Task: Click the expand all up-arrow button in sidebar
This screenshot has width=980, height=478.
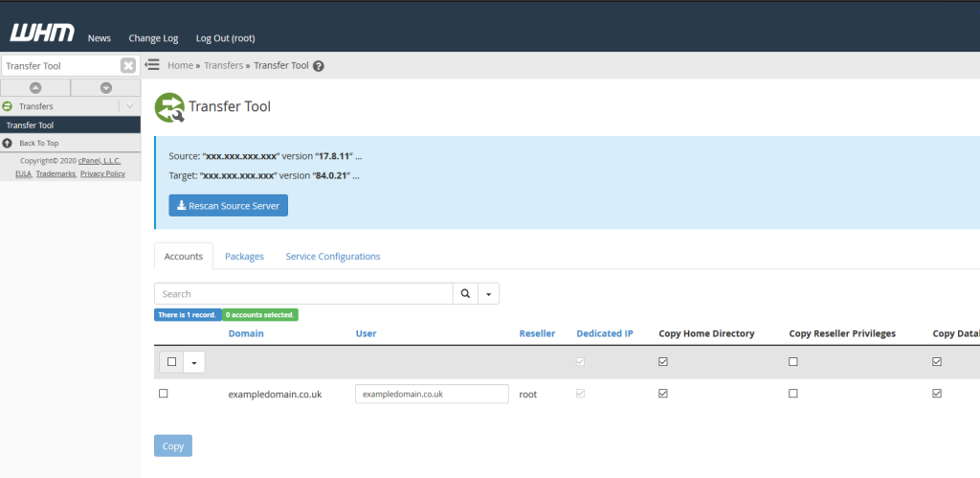Action: coord(35,88)
